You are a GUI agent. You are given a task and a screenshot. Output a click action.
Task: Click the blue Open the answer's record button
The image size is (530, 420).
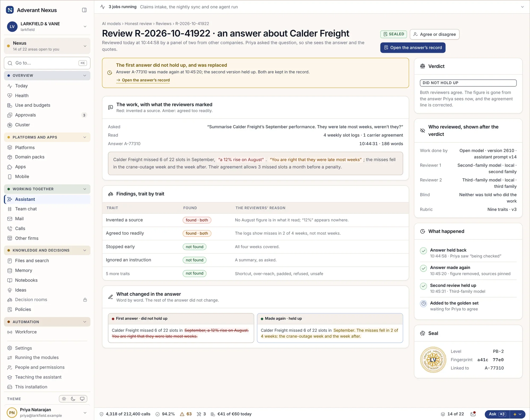[413, 48]
